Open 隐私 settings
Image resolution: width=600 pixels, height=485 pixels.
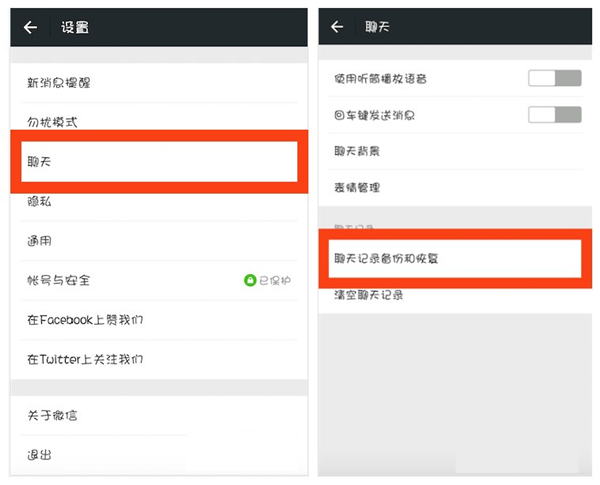click(159, 207)
